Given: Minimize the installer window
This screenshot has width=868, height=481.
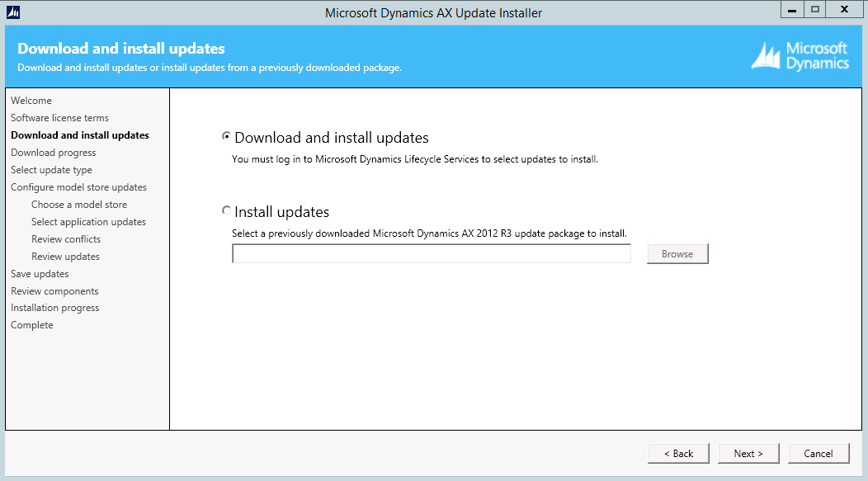Looking at the screenshot, I should coord(792,9).
